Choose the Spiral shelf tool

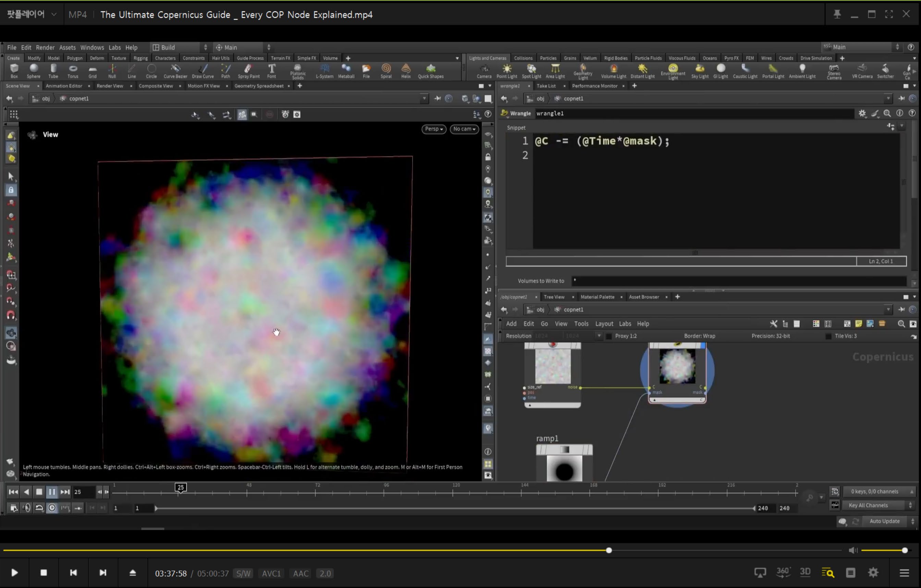386,71
